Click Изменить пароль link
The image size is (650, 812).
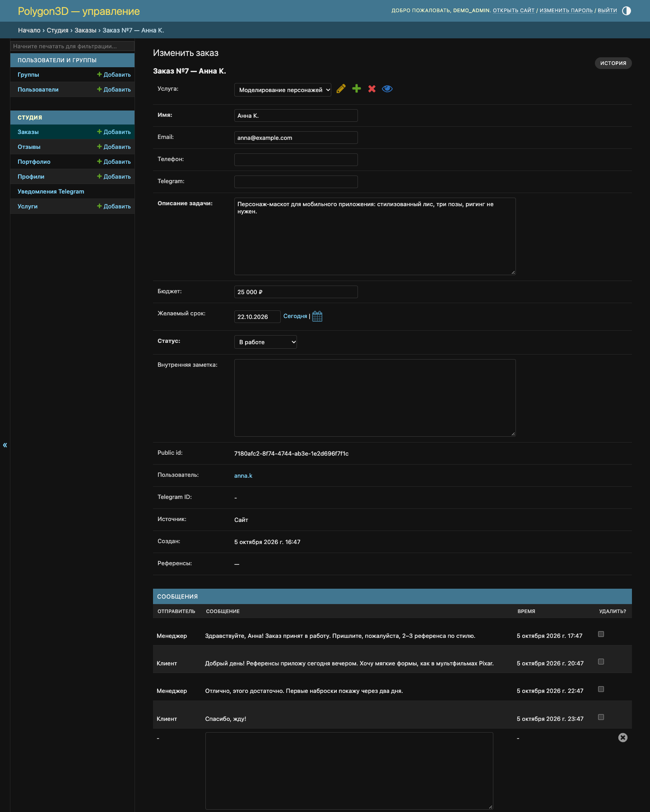(x=566, y=10)
